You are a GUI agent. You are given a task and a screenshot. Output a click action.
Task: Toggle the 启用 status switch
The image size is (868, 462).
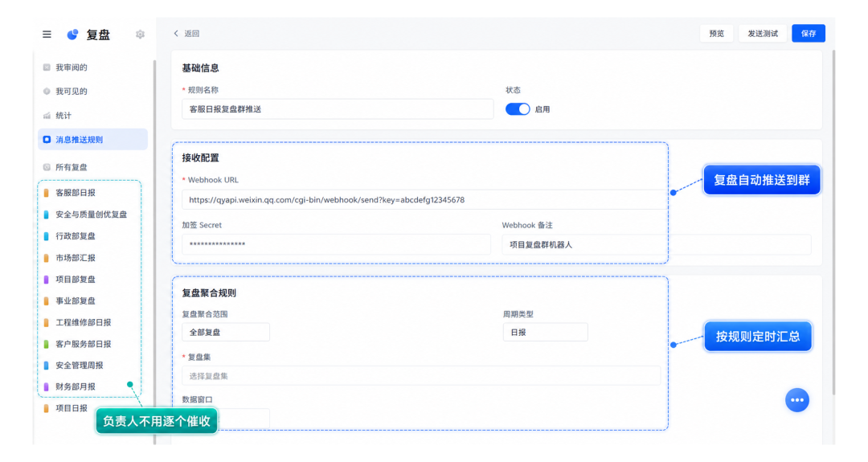(x=518, y=109)
